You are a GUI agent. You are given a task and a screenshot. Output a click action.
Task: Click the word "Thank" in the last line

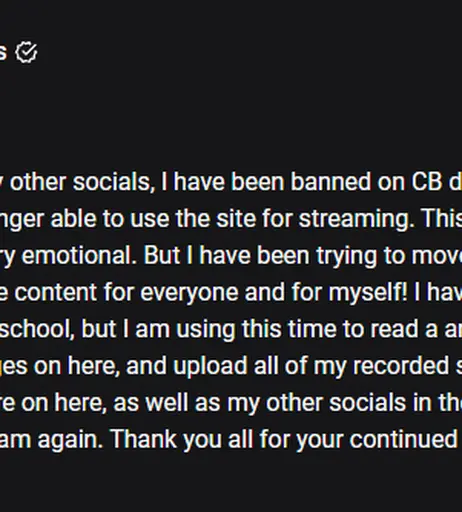[143, 439]
